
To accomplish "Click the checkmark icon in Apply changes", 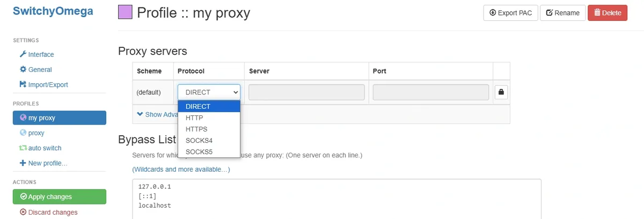I will [23, 196].
